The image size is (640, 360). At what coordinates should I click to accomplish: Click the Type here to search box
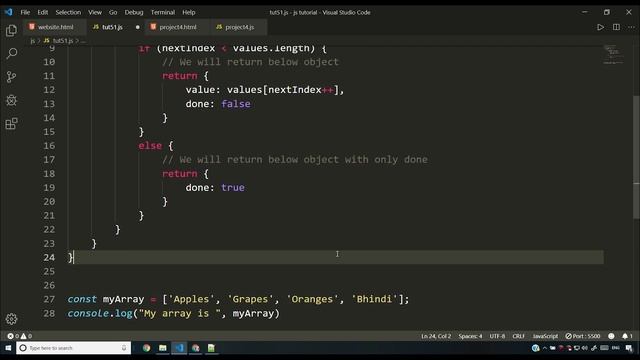click(x=73, y=348)
